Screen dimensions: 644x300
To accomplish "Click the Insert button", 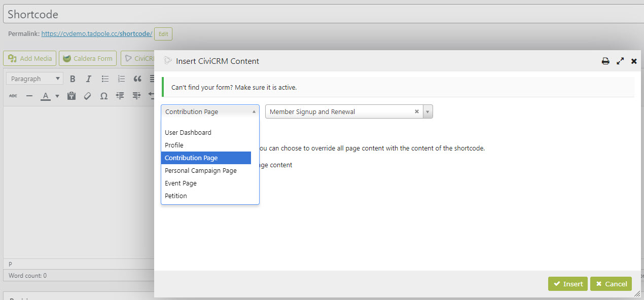I will (x=568, y=284).
